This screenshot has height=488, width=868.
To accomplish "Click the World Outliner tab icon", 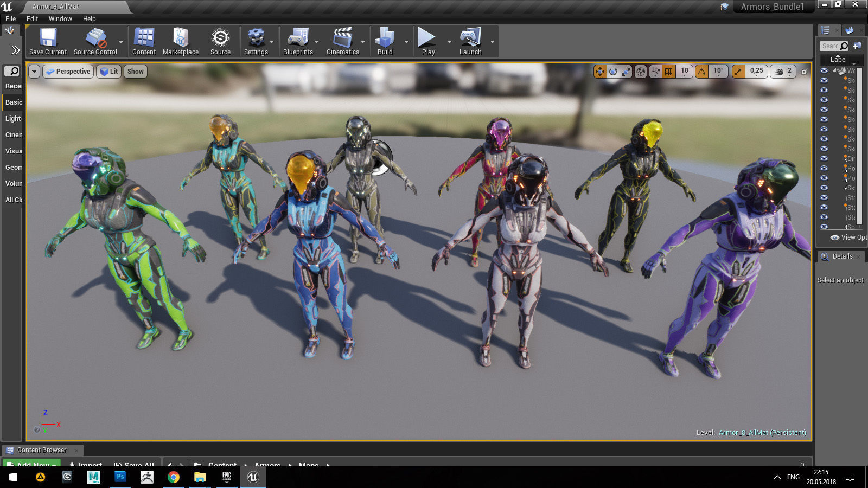I will 825,30.
